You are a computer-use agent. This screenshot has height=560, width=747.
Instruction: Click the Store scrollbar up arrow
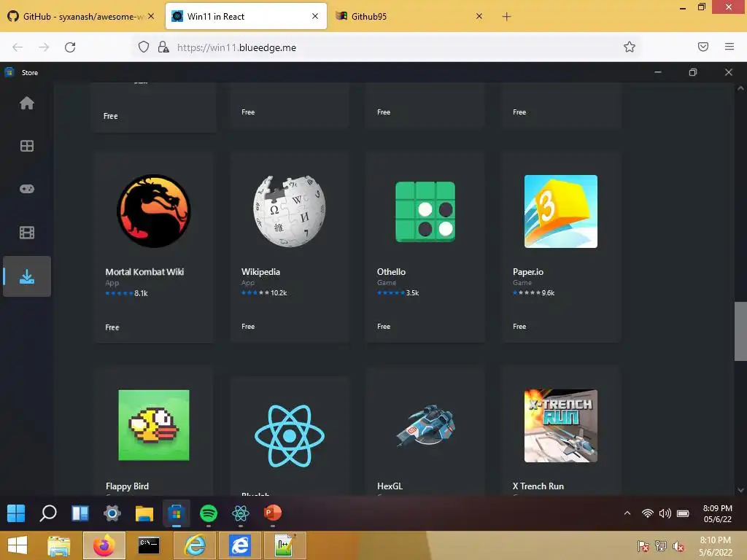click(x=740, y=88)
